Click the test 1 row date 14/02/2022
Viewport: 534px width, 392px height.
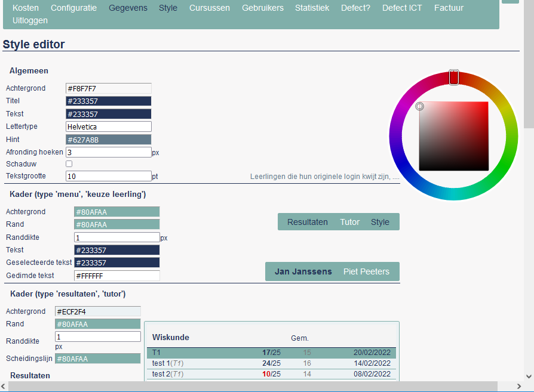click(372, 363)
